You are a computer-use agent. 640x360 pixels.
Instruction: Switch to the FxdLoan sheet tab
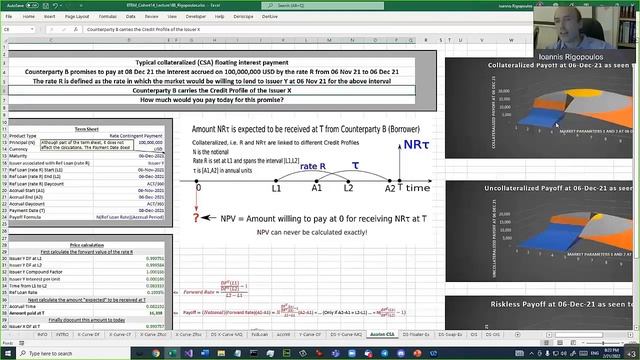[x=259, y=335]
